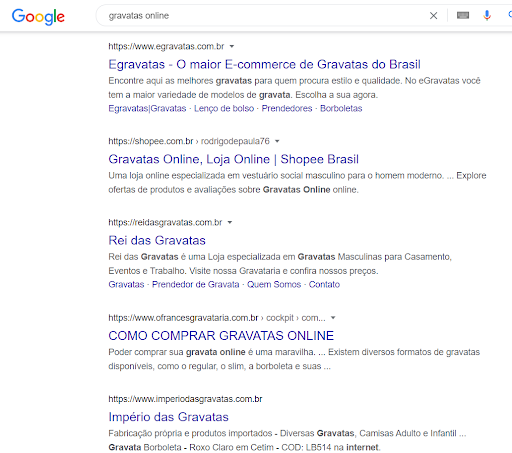Expand dropdown next to ofrancesgravataria.com.br URL
Screen dimensions: 512x453
pyautogui.click(x=333, y=318)
